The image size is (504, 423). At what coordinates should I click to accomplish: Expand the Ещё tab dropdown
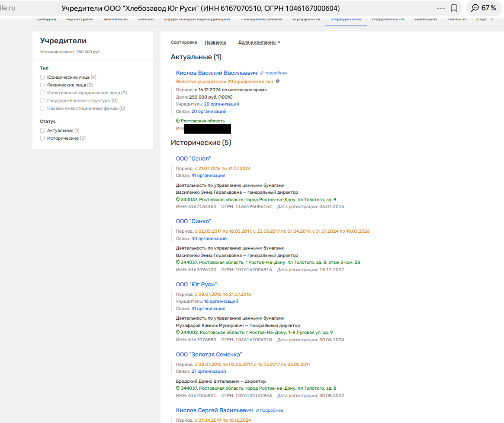point(484,19)
